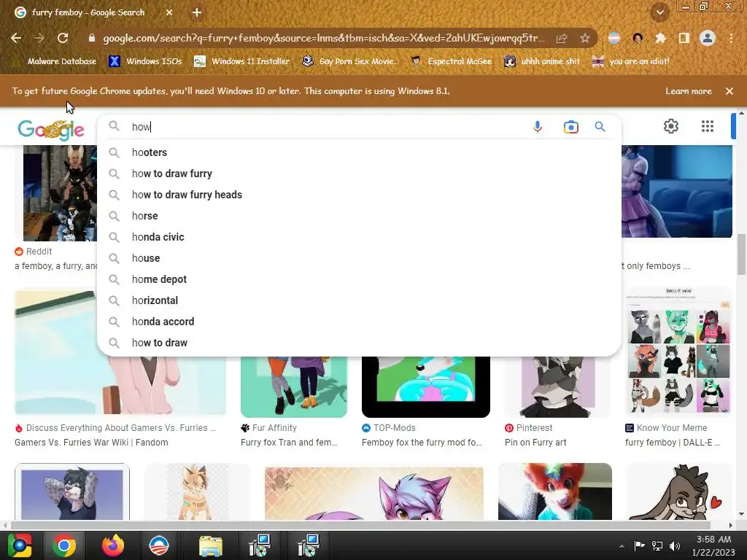
Task: Show hidden tray icons arrow
Action: (622, 546)
